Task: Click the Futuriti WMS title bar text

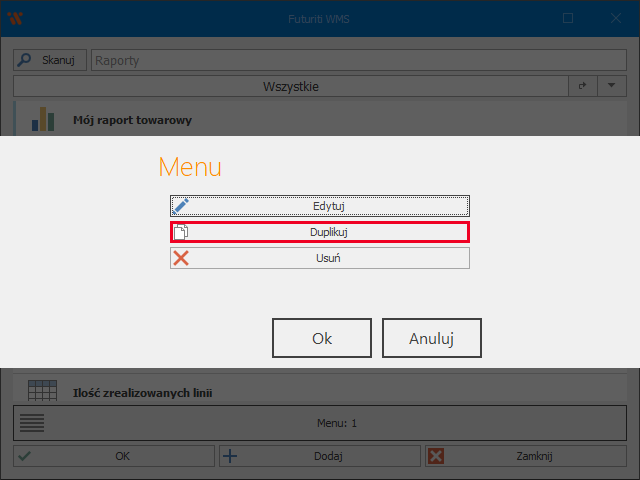Action: click(319, 18)
